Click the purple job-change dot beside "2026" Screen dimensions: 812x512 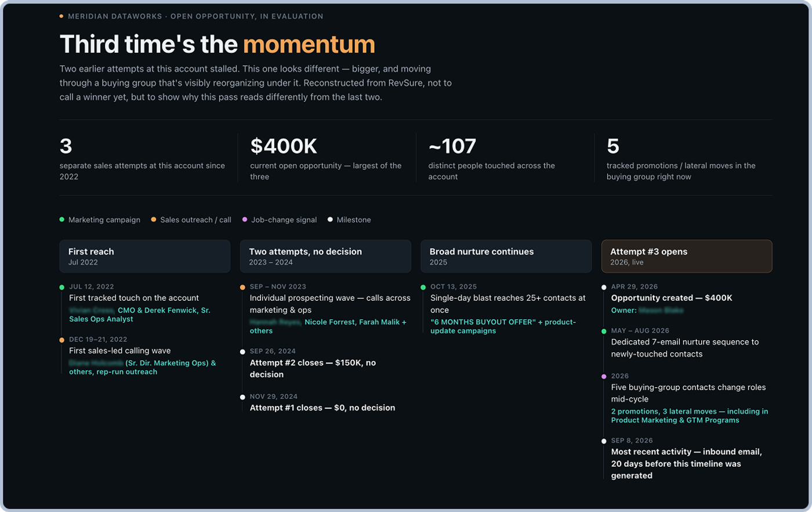[x=604, y=377]
